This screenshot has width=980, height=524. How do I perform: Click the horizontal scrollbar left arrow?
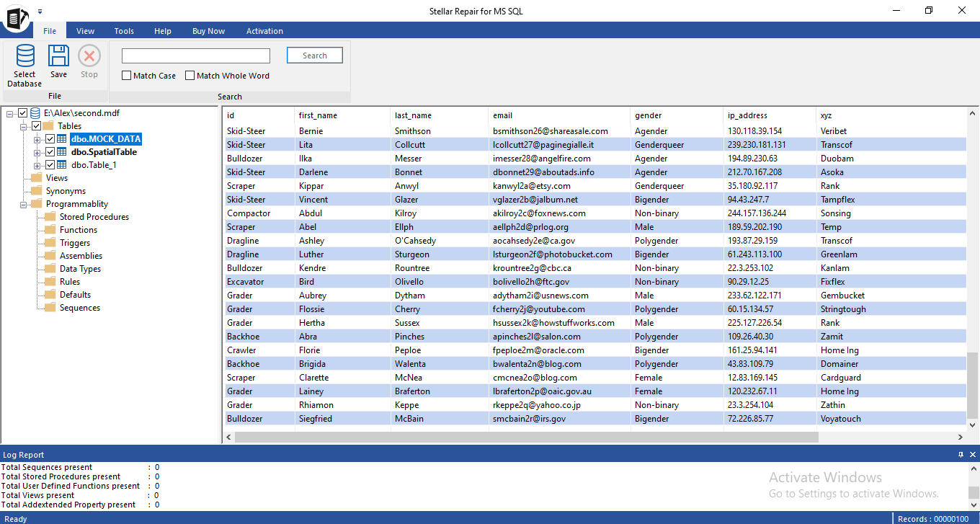229,437
